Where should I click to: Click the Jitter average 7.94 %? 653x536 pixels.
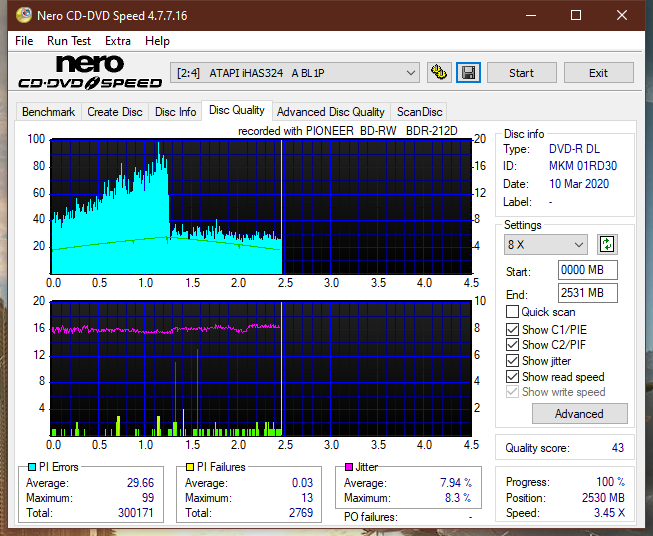coord(456,483)
